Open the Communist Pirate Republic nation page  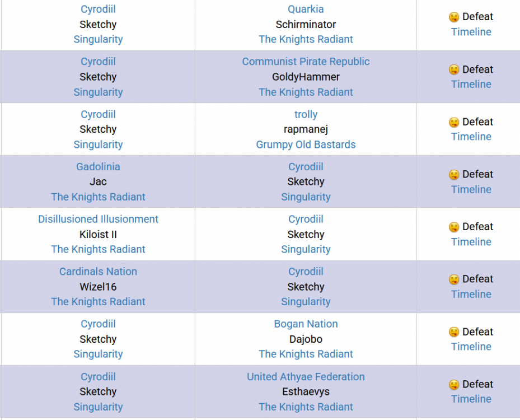306,62
